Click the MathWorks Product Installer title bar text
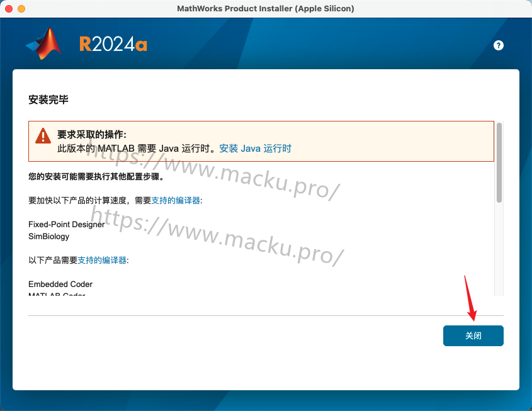532x411 pixels. (x=265, y=8)
